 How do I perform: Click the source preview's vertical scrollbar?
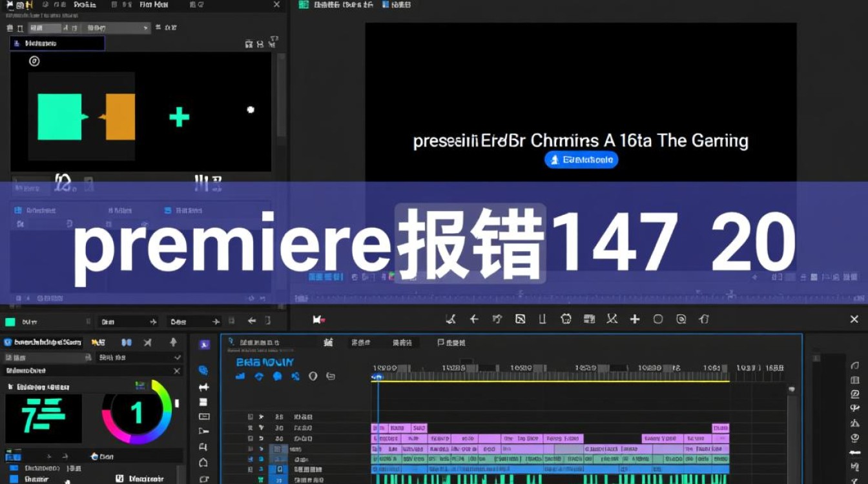[x=281, y=96]
